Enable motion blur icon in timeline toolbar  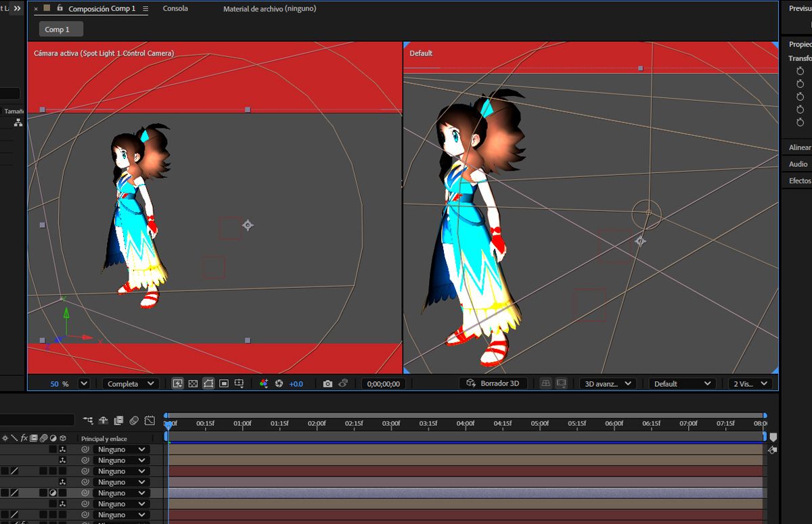[134, 420]
